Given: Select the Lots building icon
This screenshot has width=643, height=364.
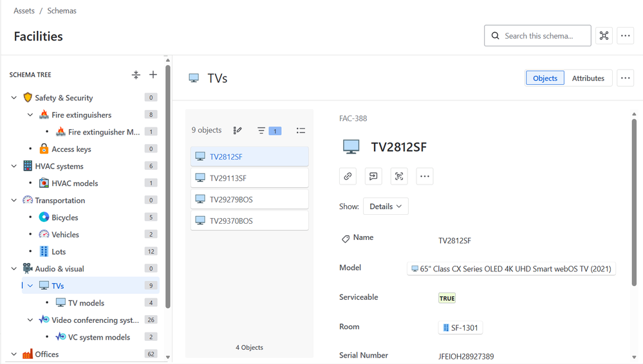Looking at the screenshot, I should click(44, 251).
